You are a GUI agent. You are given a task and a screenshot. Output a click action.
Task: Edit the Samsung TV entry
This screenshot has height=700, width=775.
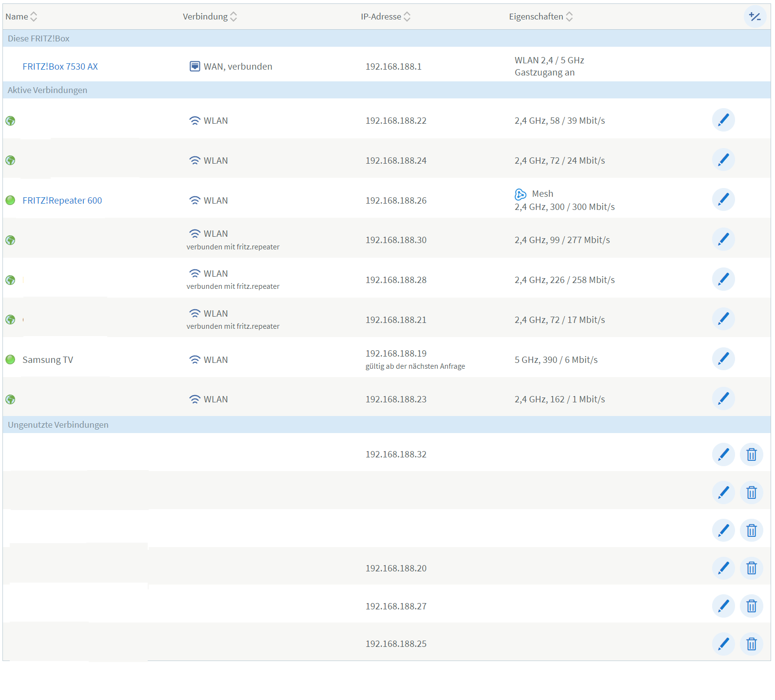pyautogui.click(x=723, y=359)
